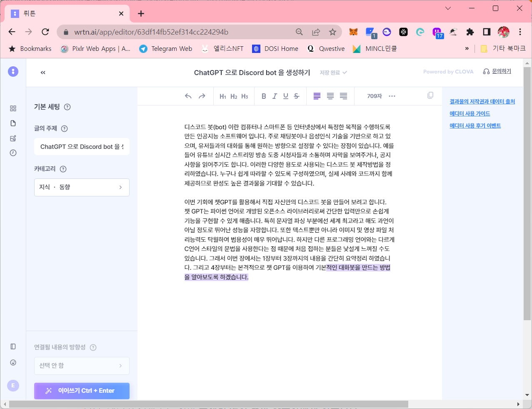
Task: Align text center in editor
Action: tap(330, 96)
